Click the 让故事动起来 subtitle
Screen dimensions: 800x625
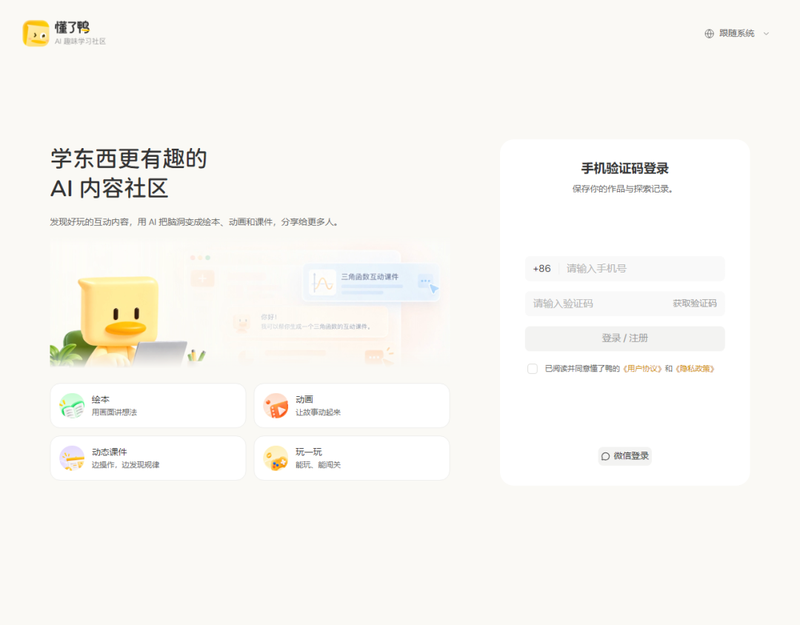(318, 412)
